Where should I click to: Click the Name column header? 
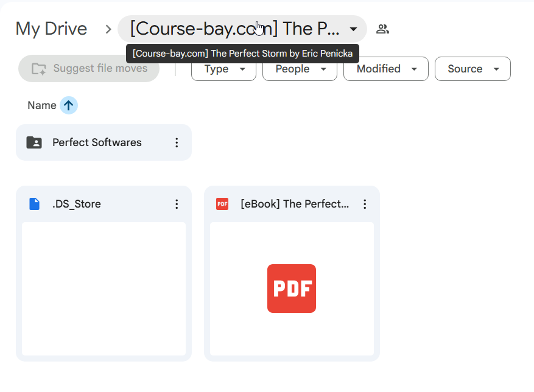pyautogui.click(x=42, y=105)
